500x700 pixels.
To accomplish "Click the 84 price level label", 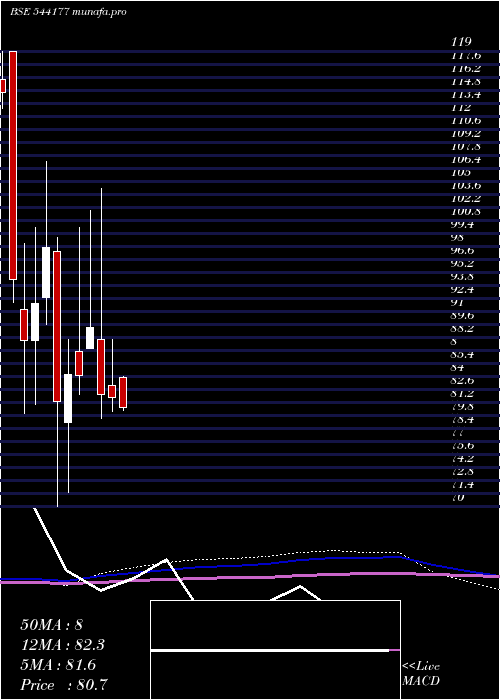I will click(458, 367).
